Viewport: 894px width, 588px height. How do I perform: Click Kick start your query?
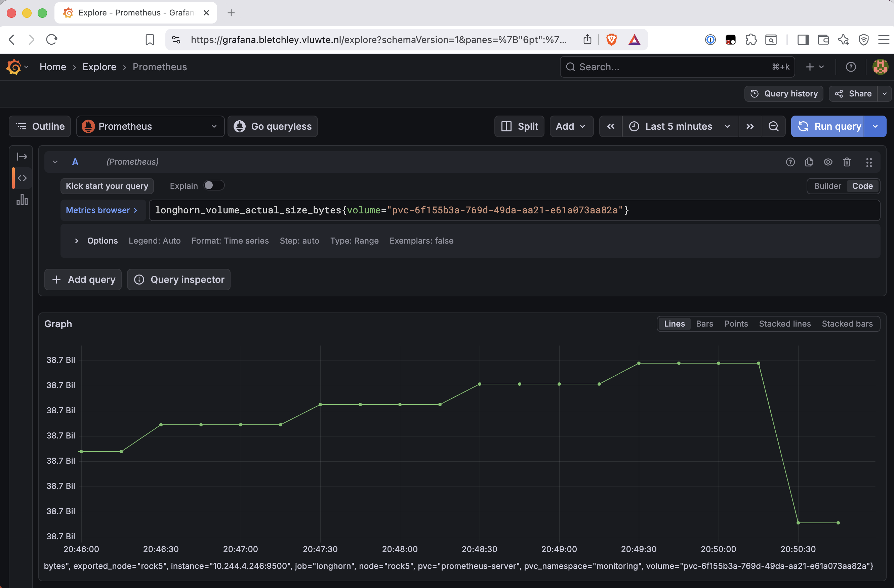pos(107,186)
